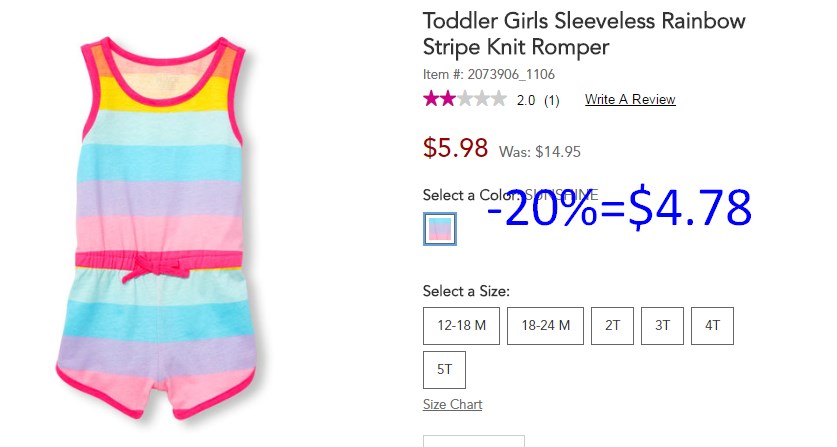Click the $5.98 sale price
This screenshot has width=837, height=447.
click(x=455, y=147)
